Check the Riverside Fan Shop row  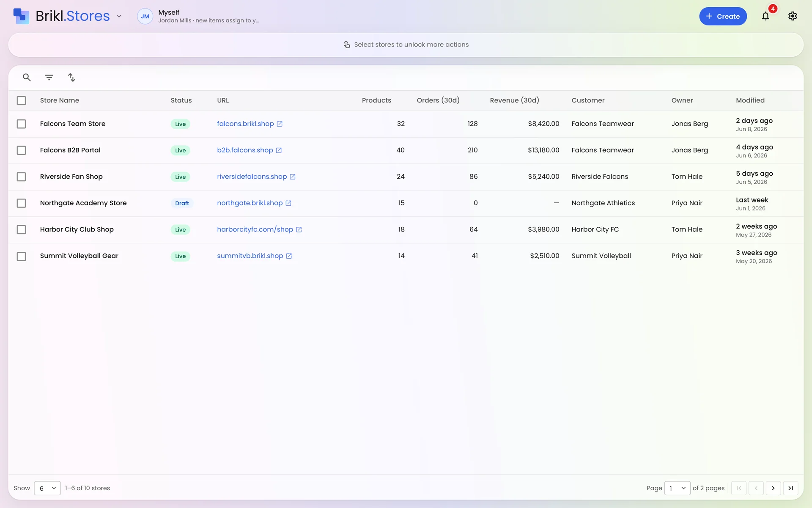(x=21, y=177)
